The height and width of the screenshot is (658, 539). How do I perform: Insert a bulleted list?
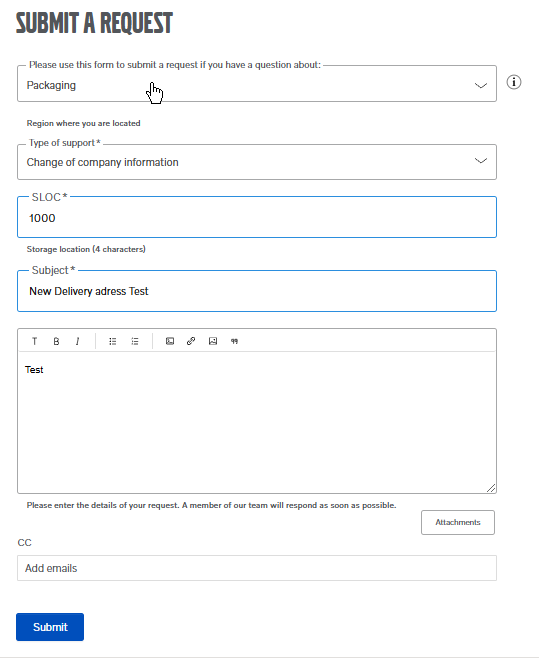pos(113,341)
